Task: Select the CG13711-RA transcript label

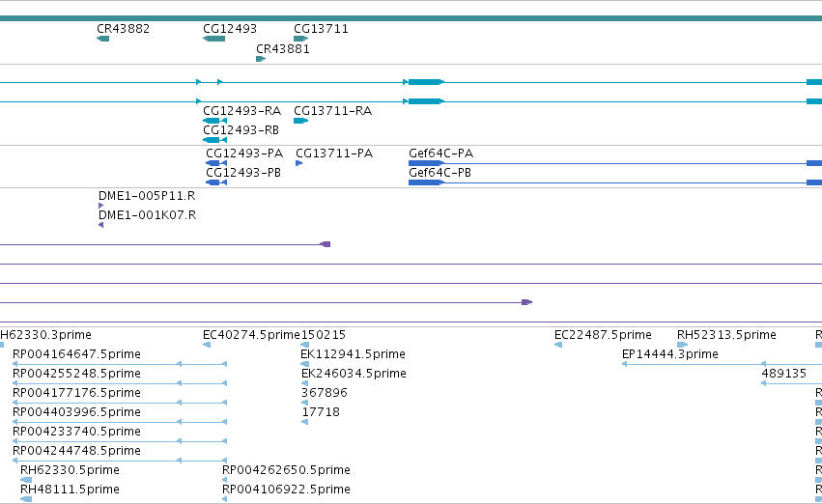Action: (332, 110)
